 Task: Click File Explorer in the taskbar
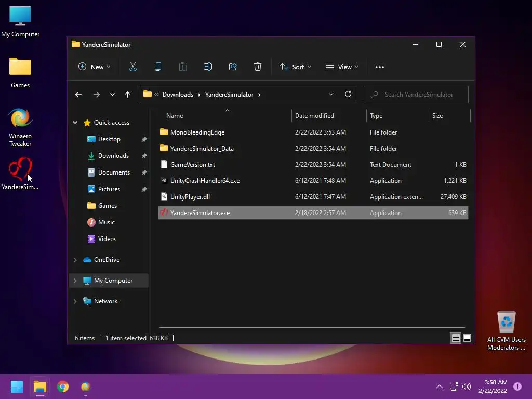tap(40, 387)
